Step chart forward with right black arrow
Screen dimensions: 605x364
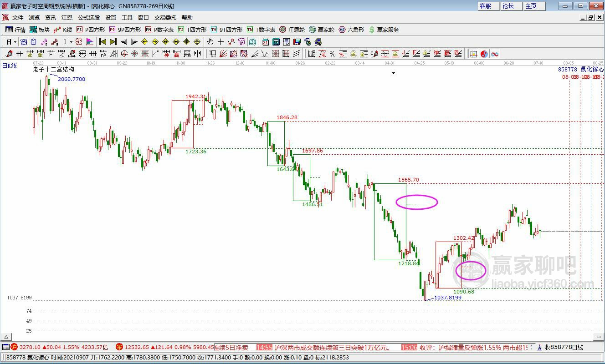click(x=134, y=42)
